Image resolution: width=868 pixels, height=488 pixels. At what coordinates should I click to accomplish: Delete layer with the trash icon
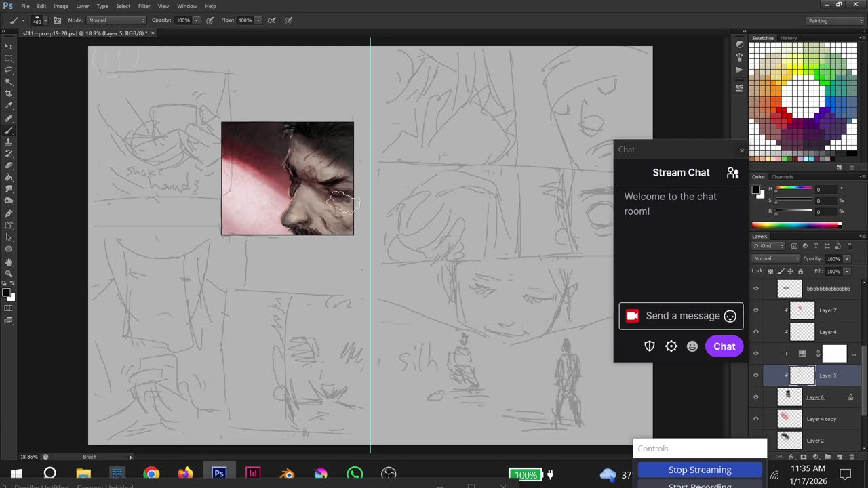852,457
